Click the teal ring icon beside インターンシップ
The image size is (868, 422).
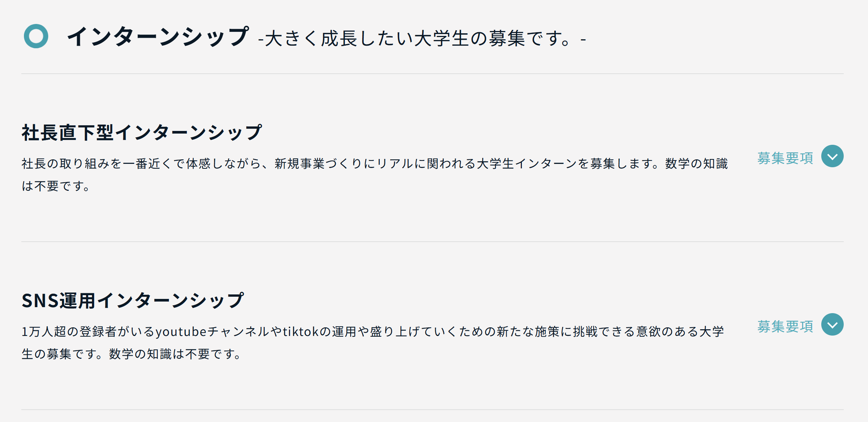tap(36, 36)
